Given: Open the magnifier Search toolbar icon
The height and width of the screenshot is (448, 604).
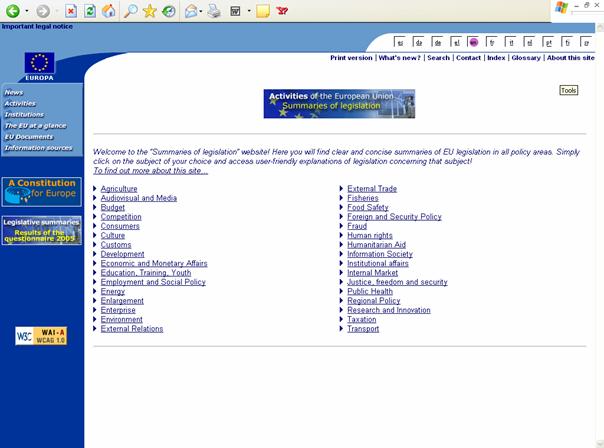Looking at the screenshot, I should click(x=131, y=11).
